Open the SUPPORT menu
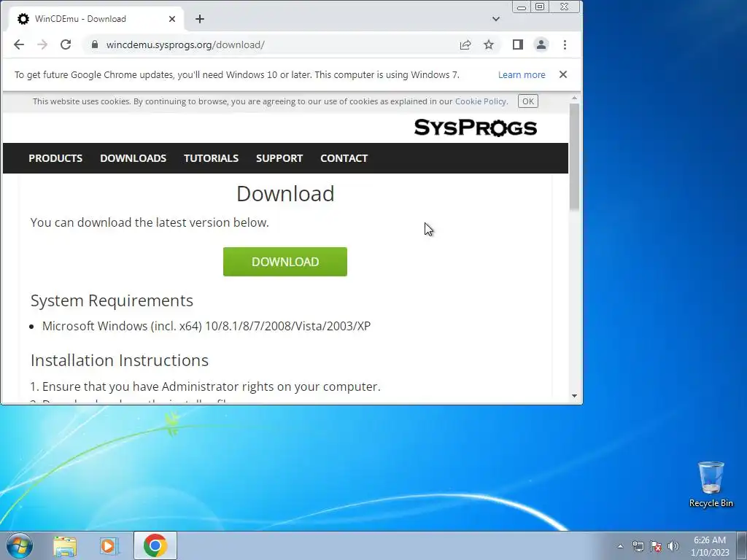 click(x=279, y=158)
